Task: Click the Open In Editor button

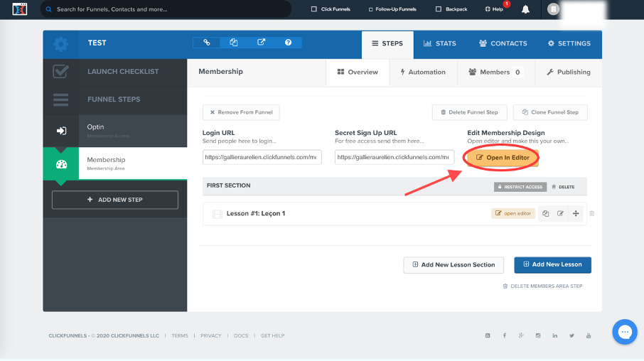Action: [503, 158]
